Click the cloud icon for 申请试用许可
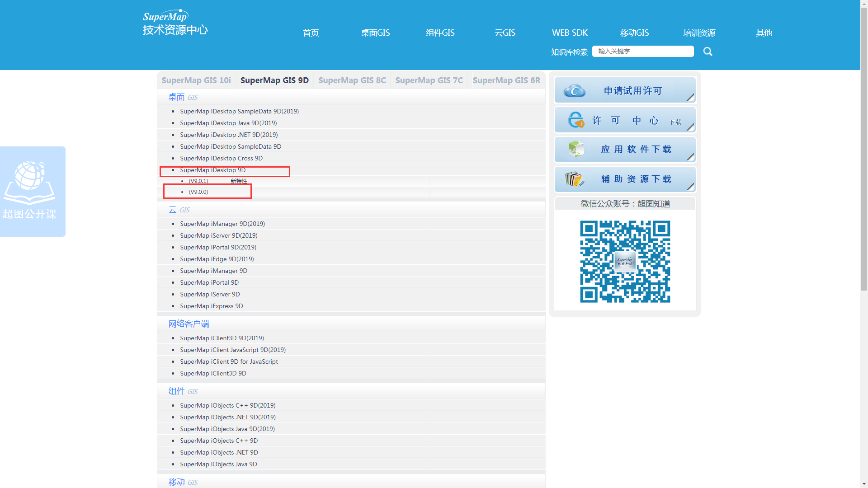This screenshot has height=488, width=868. (x=575, y=91)
